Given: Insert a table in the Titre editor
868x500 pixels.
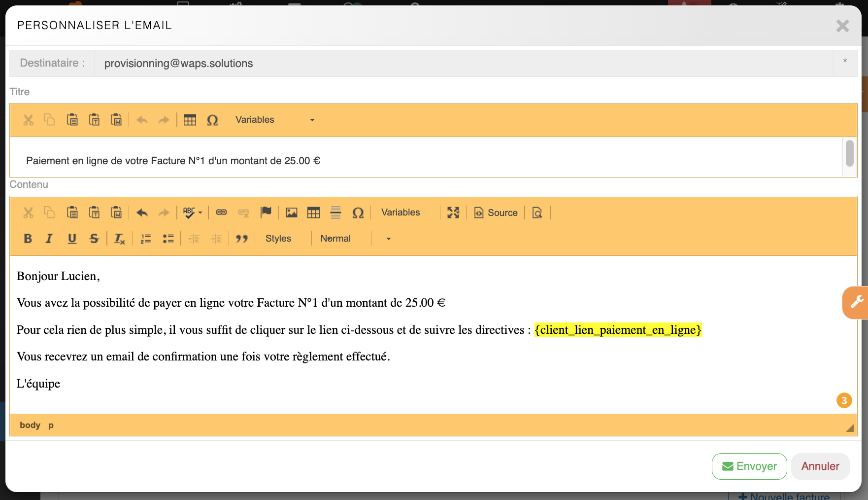Looking at the screenshot, I should (x=190, y=120).
